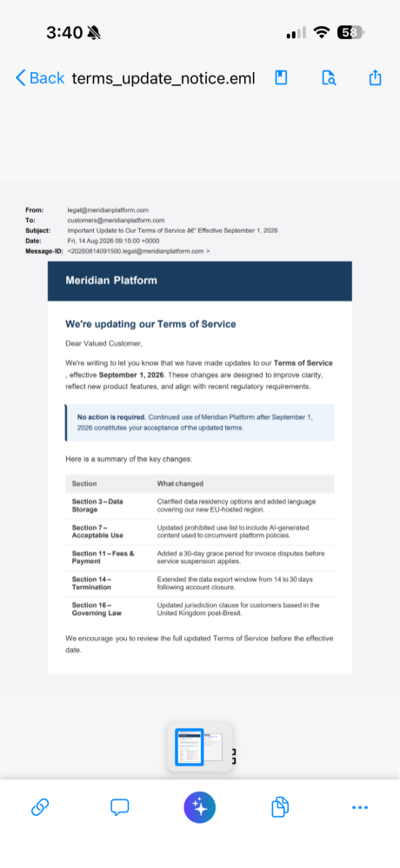Tap the No action is required notice box
The height and width of the screenshot is (868, 400).
click(199, 422)
